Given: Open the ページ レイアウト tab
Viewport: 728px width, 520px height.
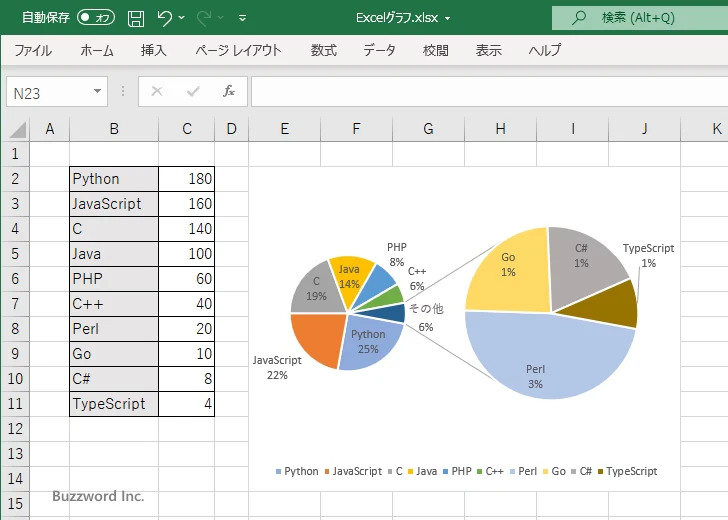Looking at the screenshot, I should pyautogui.click(x=238, y=50).
